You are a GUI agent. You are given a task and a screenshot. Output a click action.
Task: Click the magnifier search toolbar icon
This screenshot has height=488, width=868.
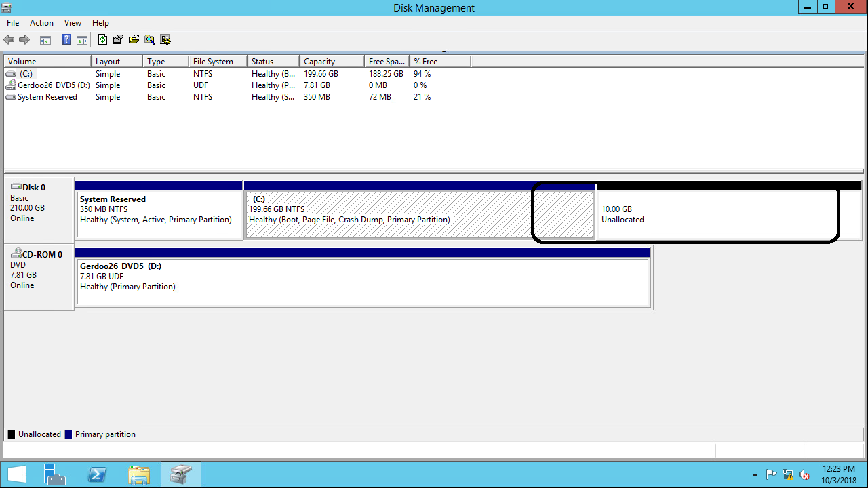149,40
